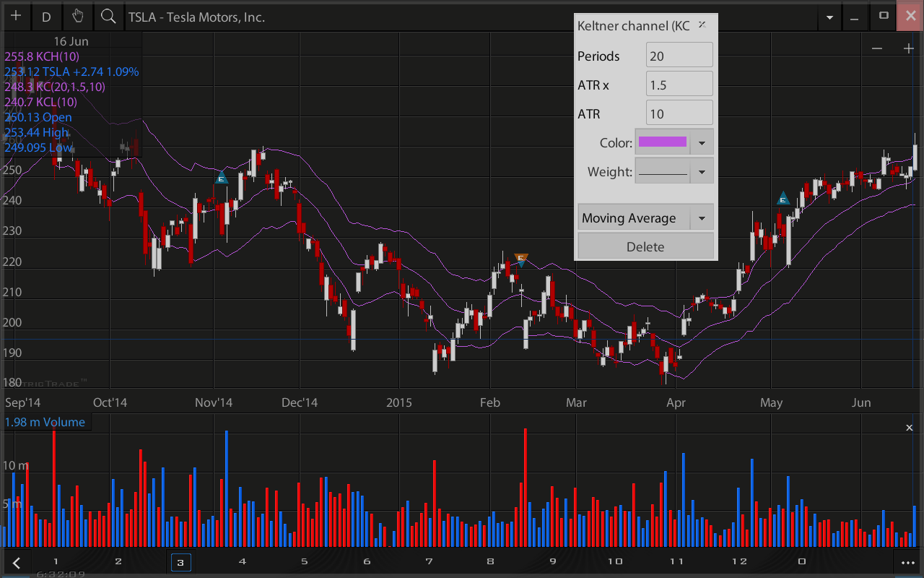
Task: Click the Delete button
Action: pos(645,246)
